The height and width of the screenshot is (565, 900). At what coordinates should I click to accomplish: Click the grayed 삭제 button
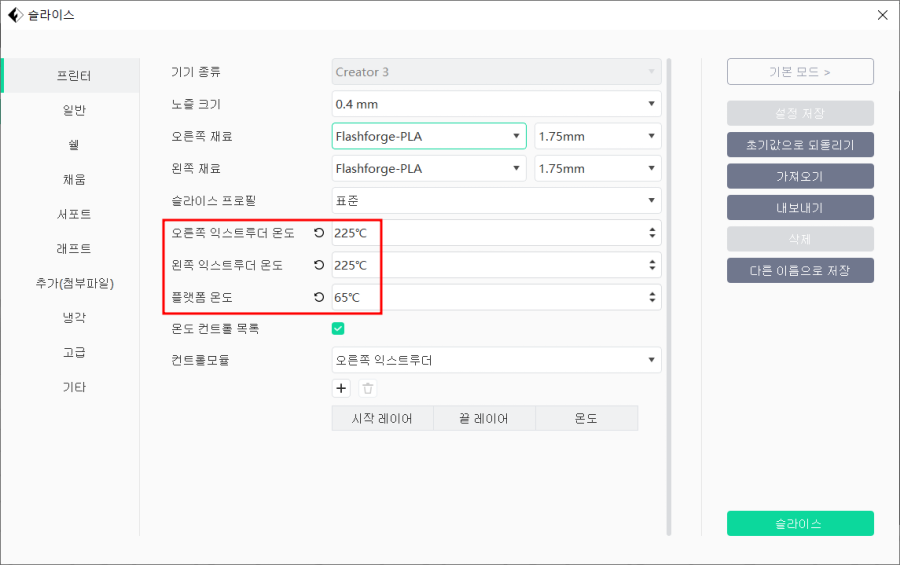coord(800,239)
